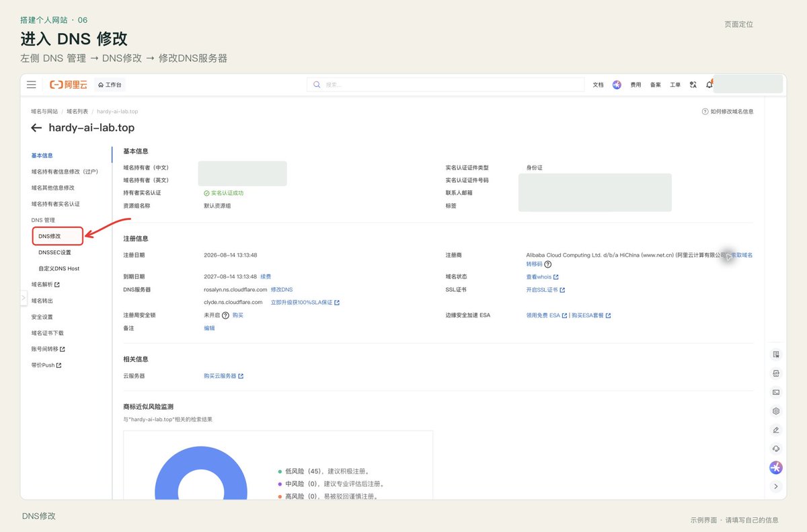Image resolution: width=807 pixels, height=532 pixels.
Task: Open 立即升级获100%SLA保证 link
Action: (x=305, y=302)
